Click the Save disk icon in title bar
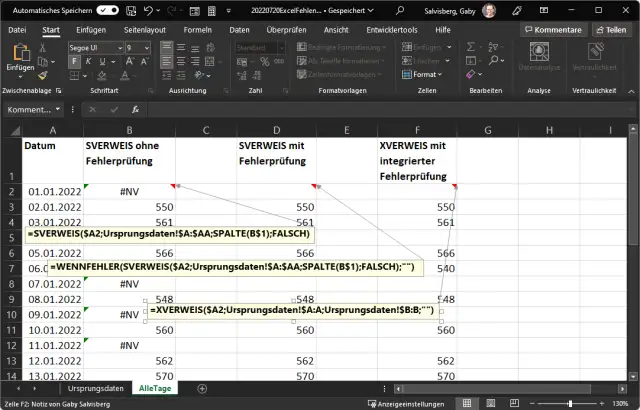 coord(131,9)
